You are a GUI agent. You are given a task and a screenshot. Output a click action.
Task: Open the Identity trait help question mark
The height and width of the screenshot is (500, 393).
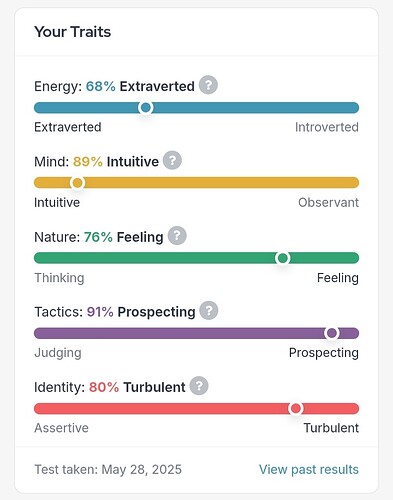click(199, 386)
